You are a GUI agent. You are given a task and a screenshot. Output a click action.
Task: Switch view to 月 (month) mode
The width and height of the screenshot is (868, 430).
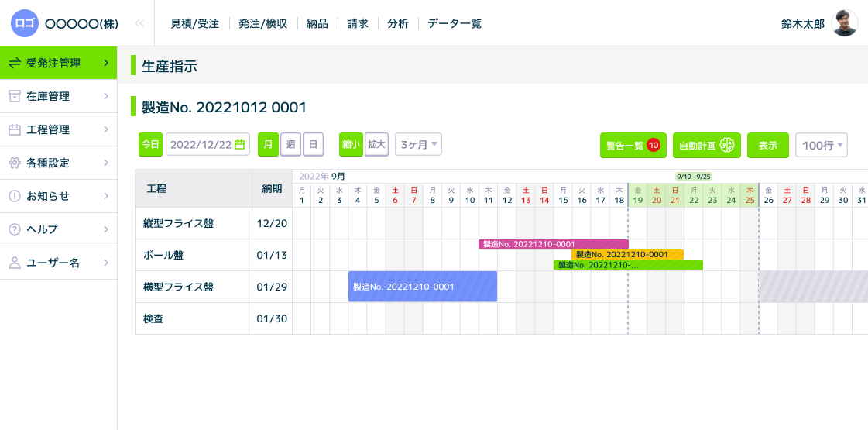click(x=268, y=145)
